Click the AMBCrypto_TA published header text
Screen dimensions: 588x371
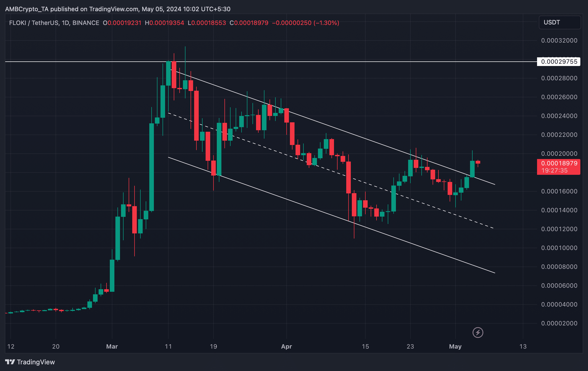click(118, 9)
